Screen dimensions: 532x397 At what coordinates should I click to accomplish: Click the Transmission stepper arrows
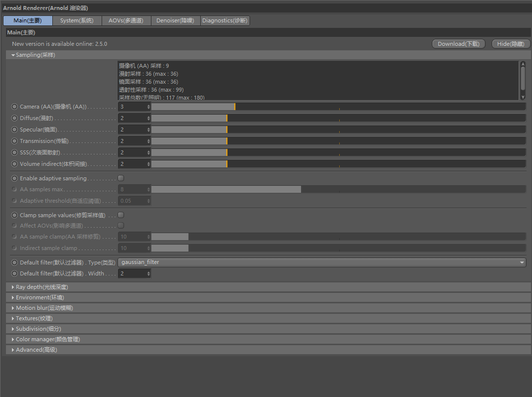click(148, 141)
